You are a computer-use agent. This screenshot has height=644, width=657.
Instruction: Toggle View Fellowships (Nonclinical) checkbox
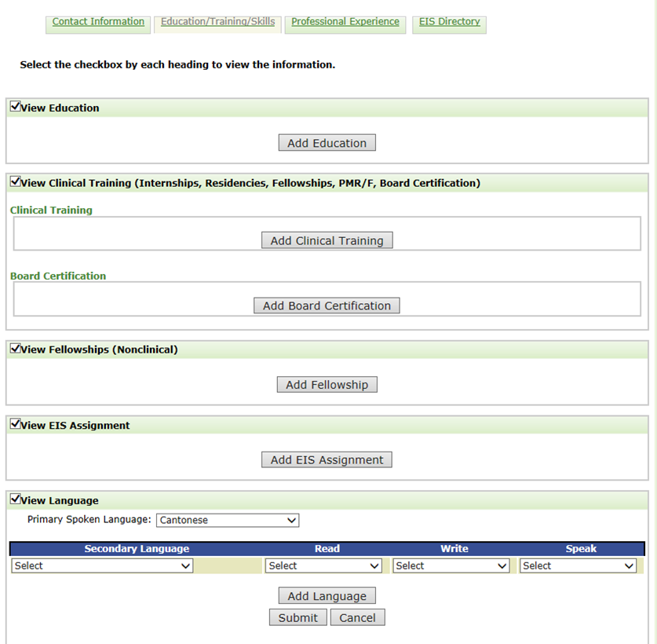pyautogui.click(x=15, y=348)
